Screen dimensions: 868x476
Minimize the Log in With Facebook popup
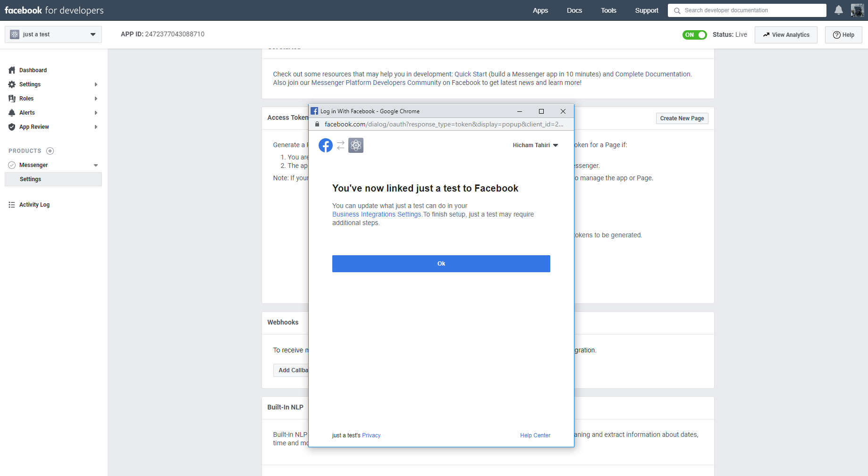click(520, 111)
